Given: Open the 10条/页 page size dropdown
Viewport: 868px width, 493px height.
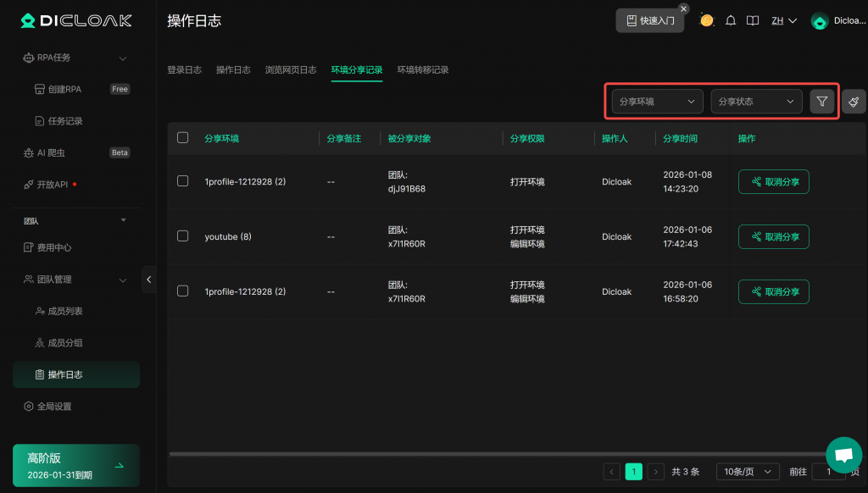Looking at the screenshot, I should tap(747, 472).
